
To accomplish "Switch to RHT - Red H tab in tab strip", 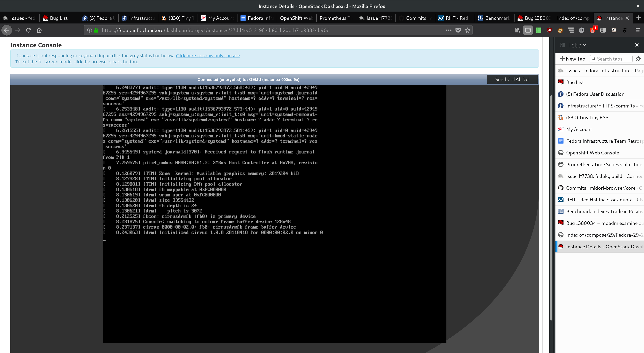I will coord(455,18).
